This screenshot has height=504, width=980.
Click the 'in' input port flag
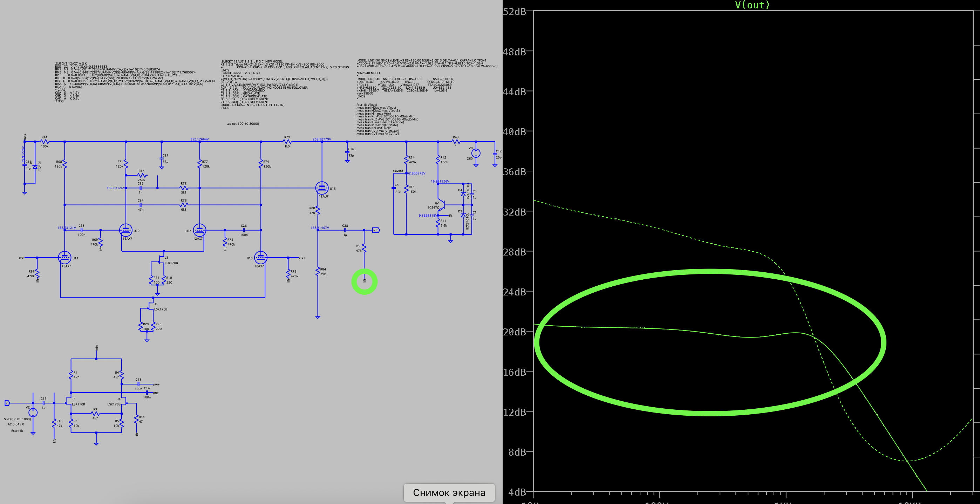[x=7, y=403]
